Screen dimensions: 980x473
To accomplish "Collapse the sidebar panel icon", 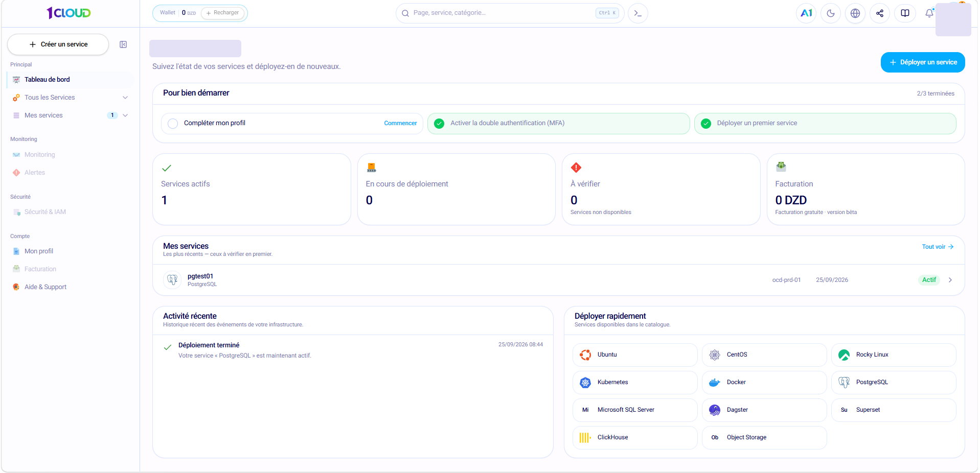I will (x=123, y=44).
